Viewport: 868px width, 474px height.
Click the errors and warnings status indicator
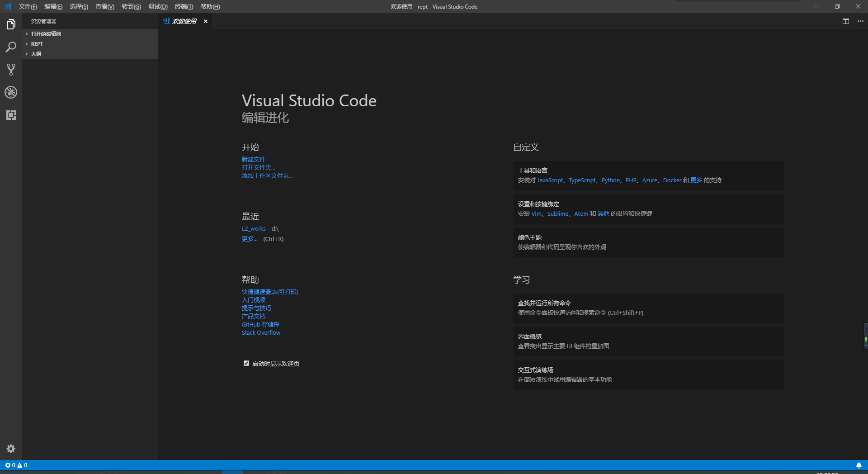(16, 465)
